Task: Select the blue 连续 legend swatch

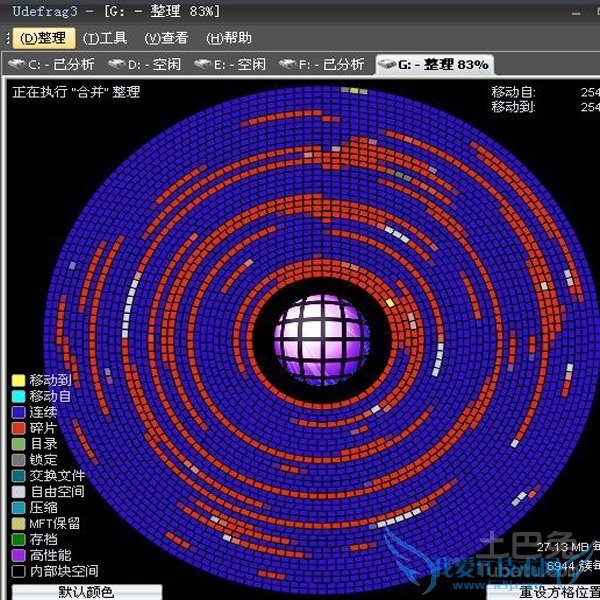Action: click(18, 412)
